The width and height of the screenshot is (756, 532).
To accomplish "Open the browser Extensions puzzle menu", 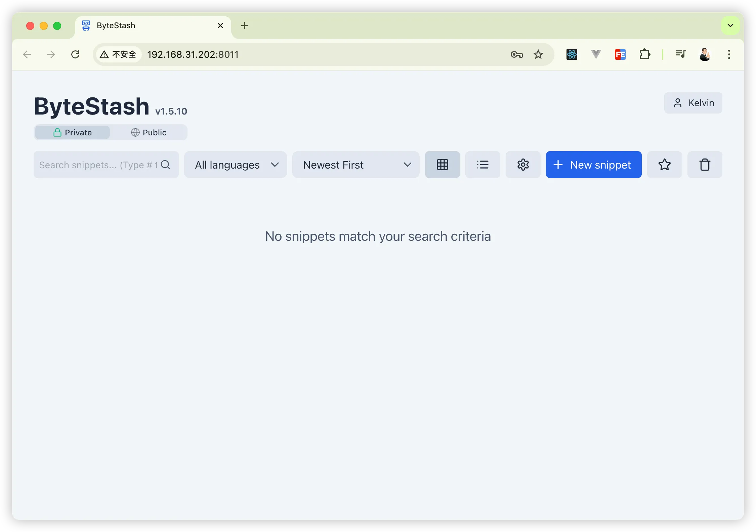I will tap(644, 54).
